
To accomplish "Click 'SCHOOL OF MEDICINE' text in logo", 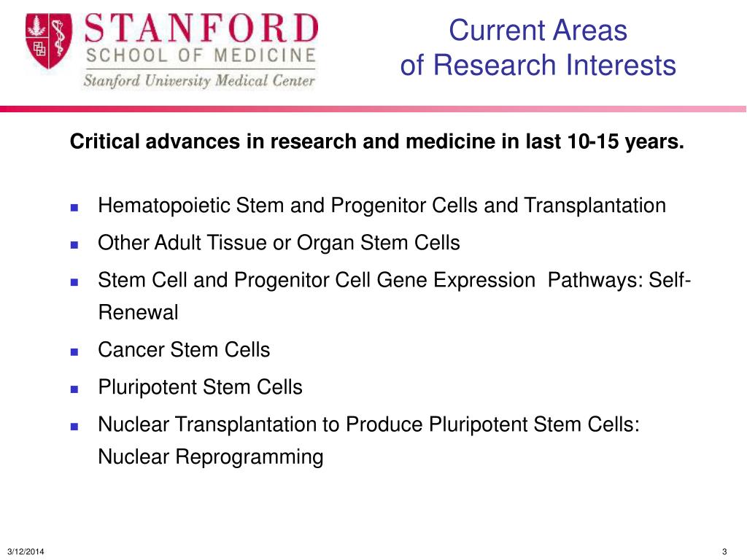I will (x=201, y=55).
